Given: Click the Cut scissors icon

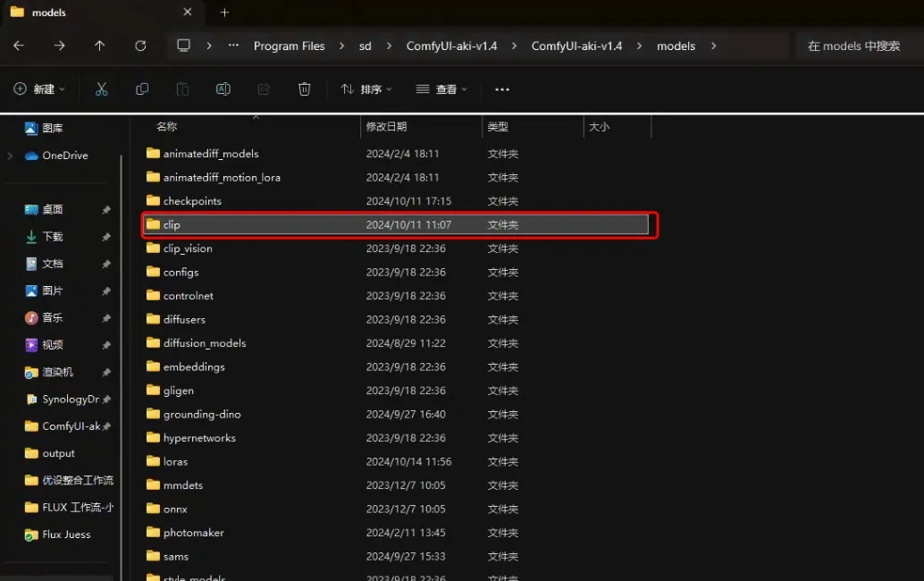Looking at the screenshot, I should [101, 89].
